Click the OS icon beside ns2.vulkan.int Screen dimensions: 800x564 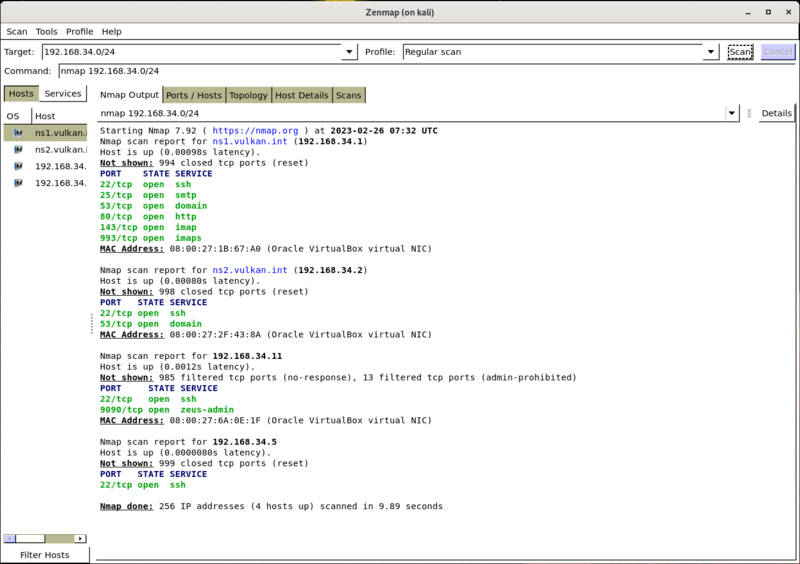coord(18,150)
